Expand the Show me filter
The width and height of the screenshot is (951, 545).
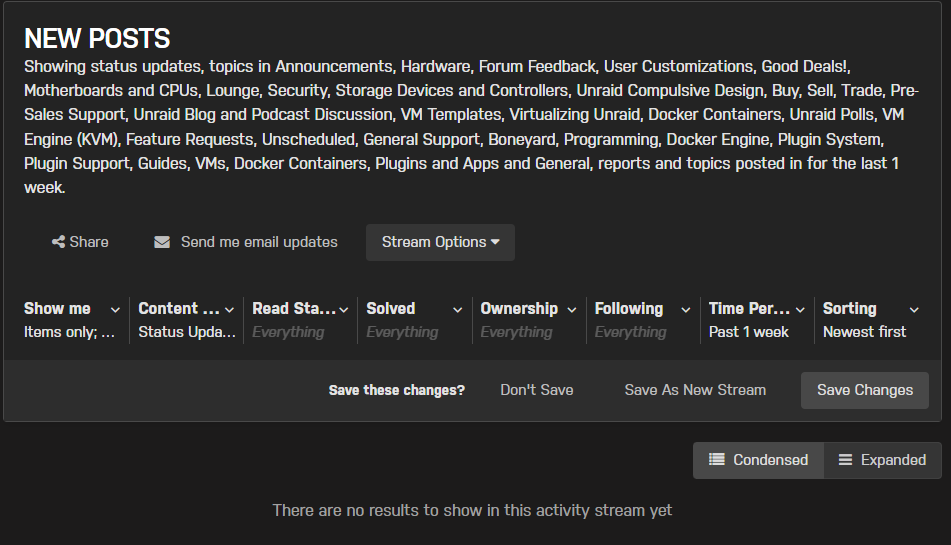click(72, 319)
